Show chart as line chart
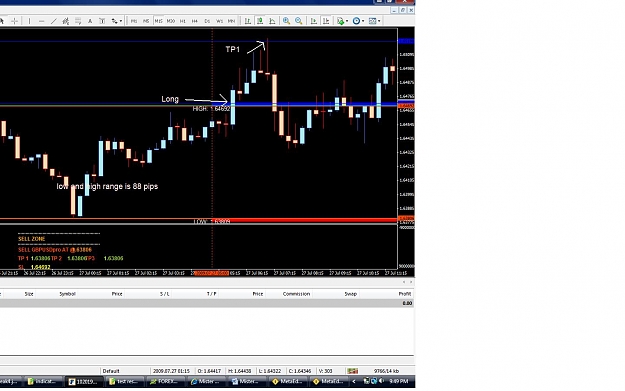This screenshot has height=391, width=625. 272,21
